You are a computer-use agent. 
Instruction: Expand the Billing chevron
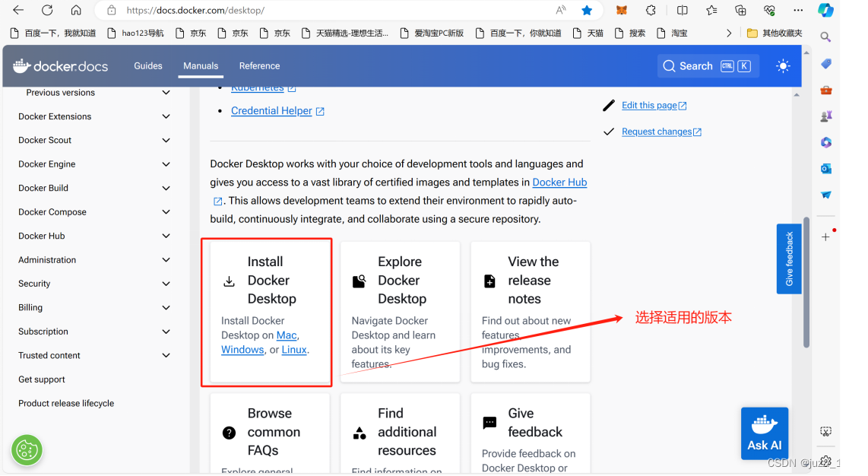click(166, 308)
